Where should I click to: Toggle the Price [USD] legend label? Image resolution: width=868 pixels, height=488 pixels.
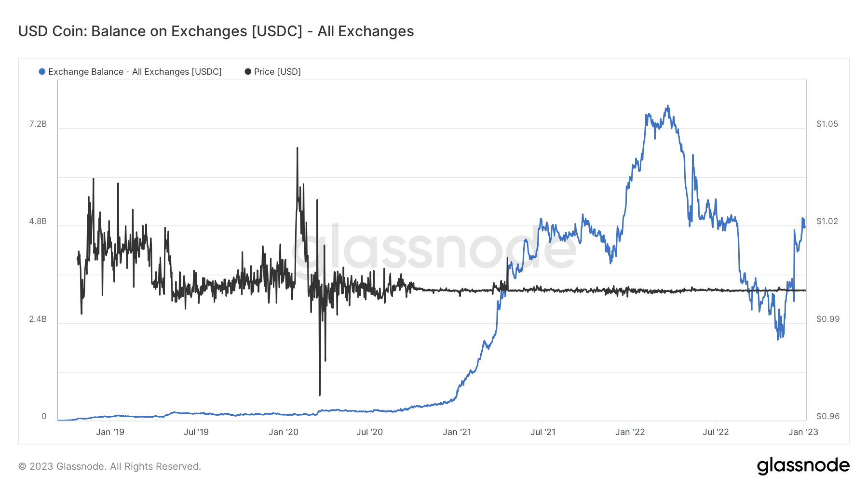click(277, 72)
